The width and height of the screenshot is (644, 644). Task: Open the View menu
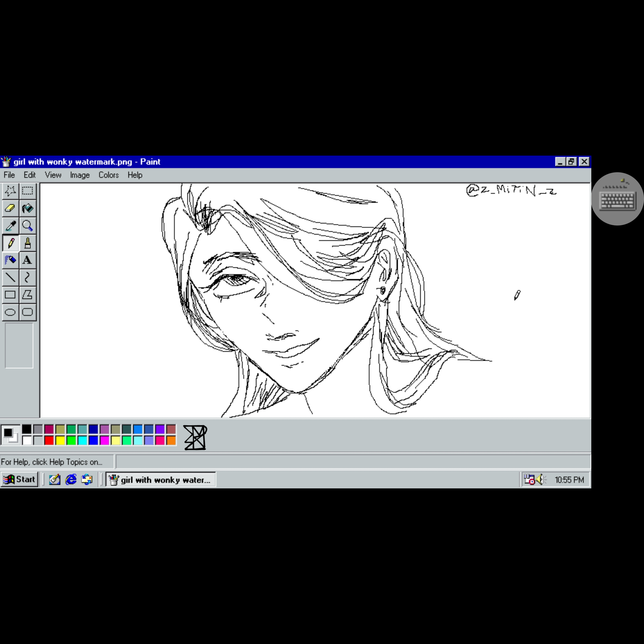[x=53, y=175]
